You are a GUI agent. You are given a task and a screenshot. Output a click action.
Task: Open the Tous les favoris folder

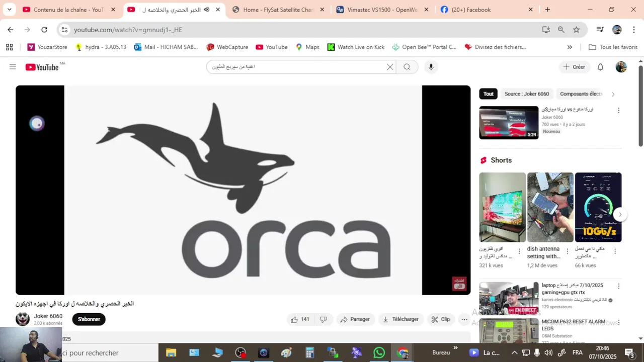pyautogui.click(x=613, y=47)
